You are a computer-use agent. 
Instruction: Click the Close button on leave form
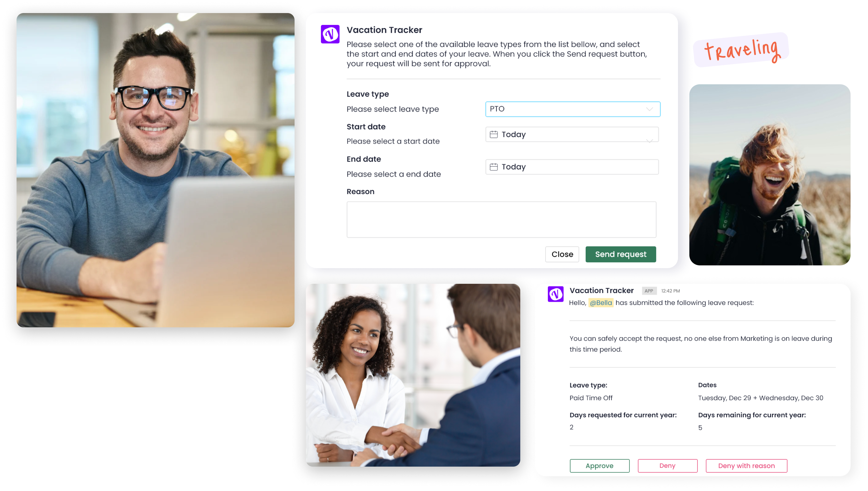(x=562, y=254)
